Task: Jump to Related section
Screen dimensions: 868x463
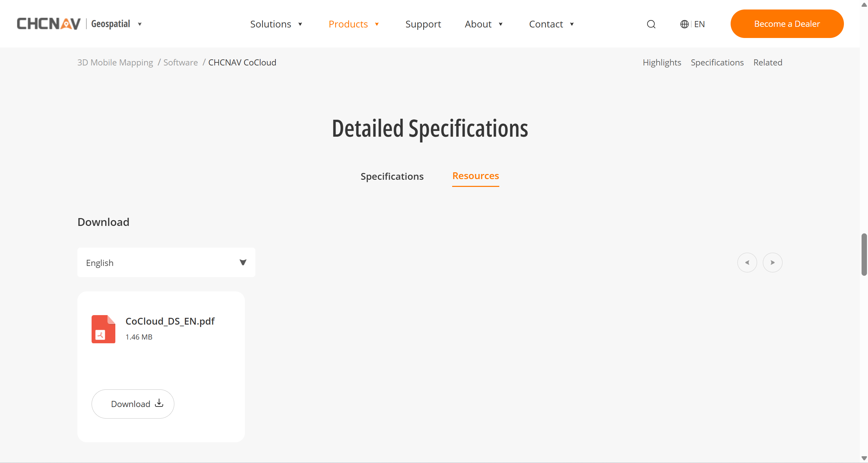Action: (x=768, y=62)
